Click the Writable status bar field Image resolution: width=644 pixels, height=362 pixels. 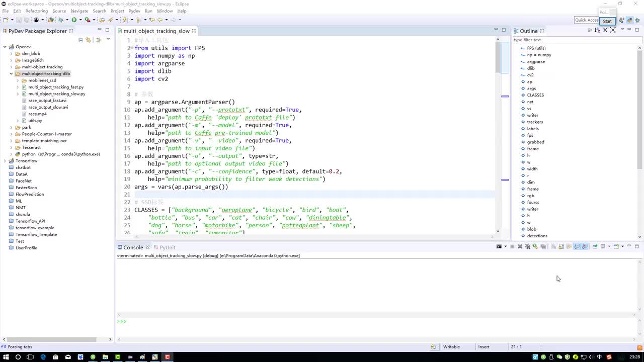[451, 347]
